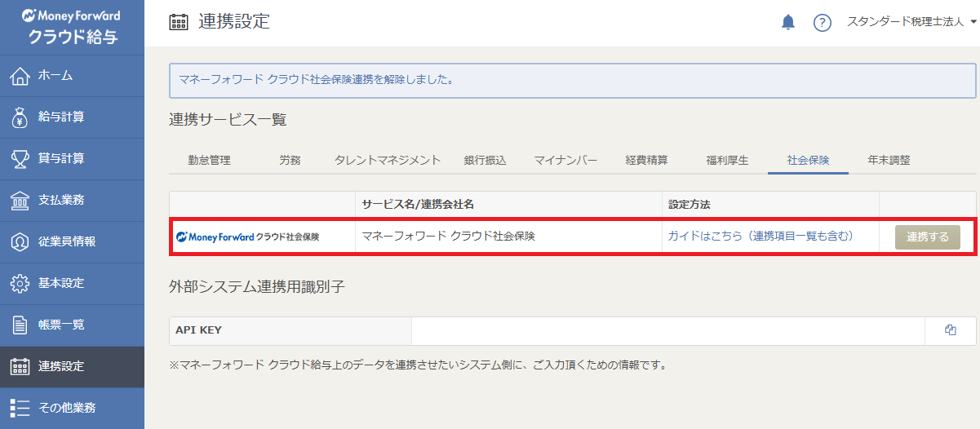Open the マイナンバー tab
980x429 pixels.
(x=565, y=160)
